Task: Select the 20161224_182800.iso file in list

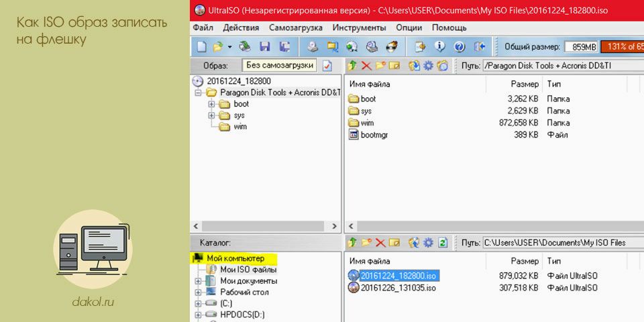Action: [x=400, y=275]
